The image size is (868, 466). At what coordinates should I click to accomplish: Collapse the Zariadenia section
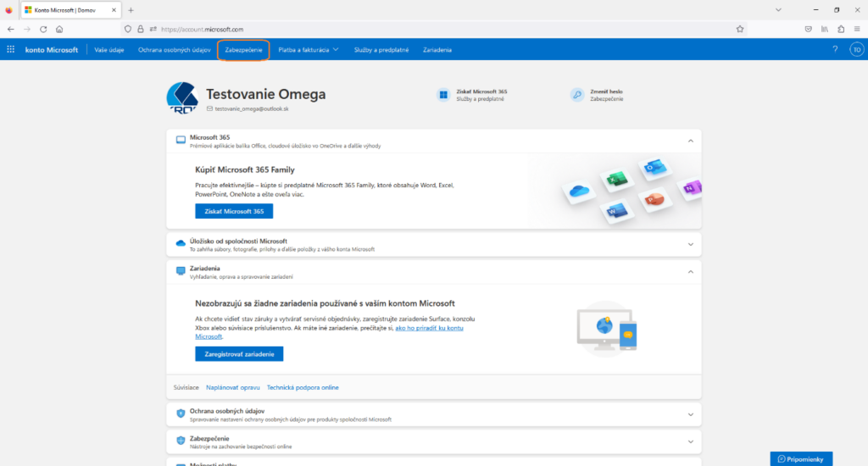coord(690,272)
